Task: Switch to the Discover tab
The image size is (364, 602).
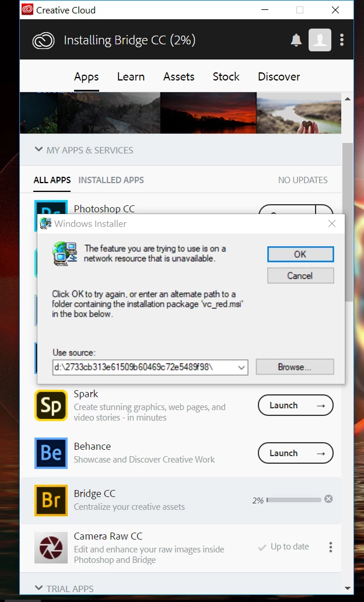Action: pos(279,77)
